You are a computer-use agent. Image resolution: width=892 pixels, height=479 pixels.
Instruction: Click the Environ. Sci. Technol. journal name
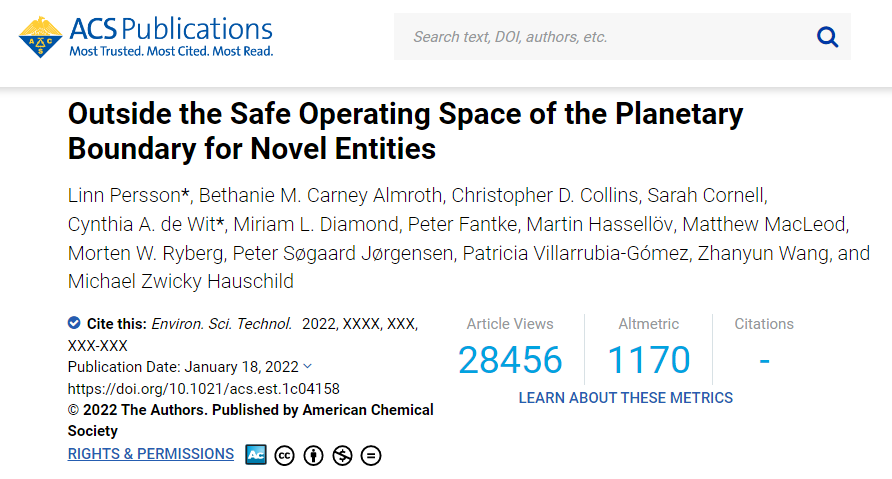coord(222,324)
